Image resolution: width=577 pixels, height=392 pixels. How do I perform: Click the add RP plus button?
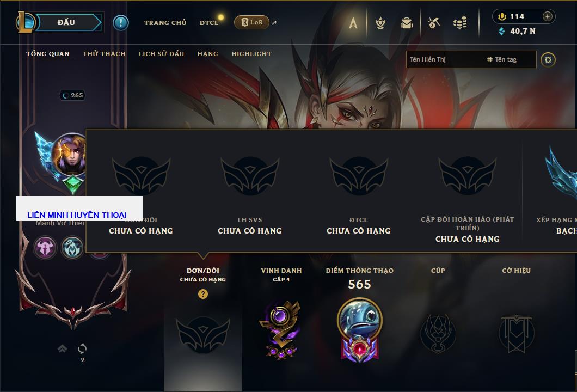tap(548, 16)
